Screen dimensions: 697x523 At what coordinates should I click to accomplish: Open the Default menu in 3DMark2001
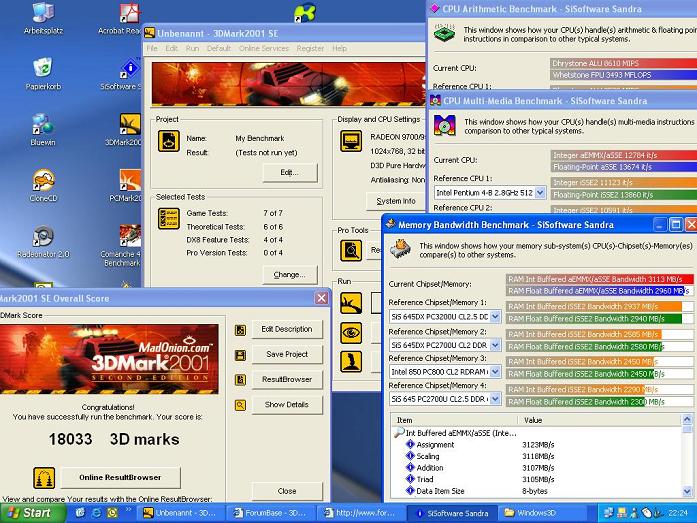point(219,48)
